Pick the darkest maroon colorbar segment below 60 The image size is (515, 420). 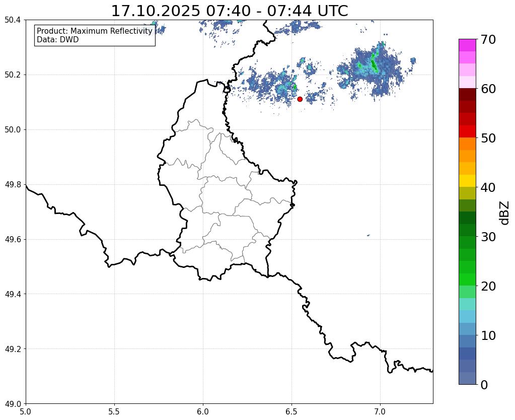tap(467, 95)
